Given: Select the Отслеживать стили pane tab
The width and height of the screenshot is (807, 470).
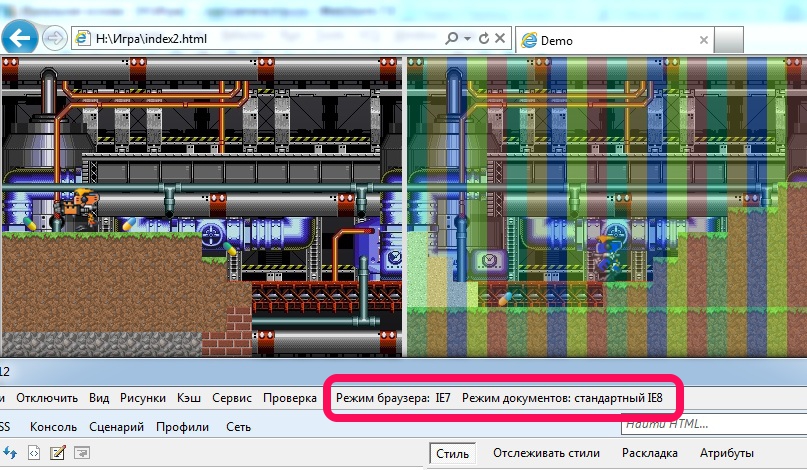Looking at the screenshot, I should pyautogui.click(x=546, y=453).
